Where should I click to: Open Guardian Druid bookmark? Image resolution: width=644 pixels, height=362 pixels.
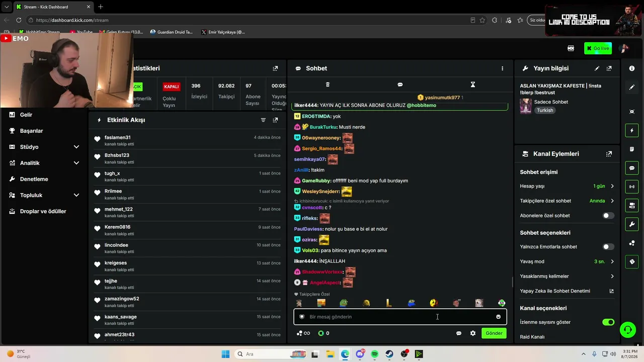pyautogui.click(x=171, y=32)
